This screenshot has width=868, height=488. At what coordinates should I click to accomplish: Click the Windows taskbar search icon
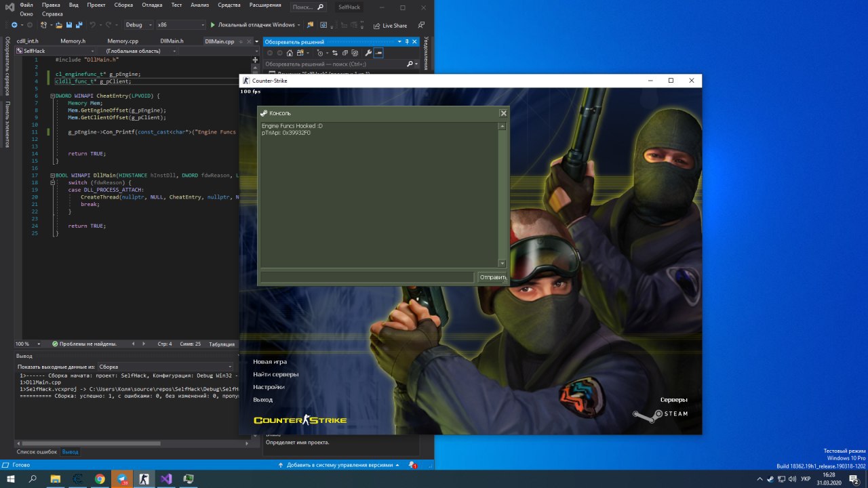point(33,479)
